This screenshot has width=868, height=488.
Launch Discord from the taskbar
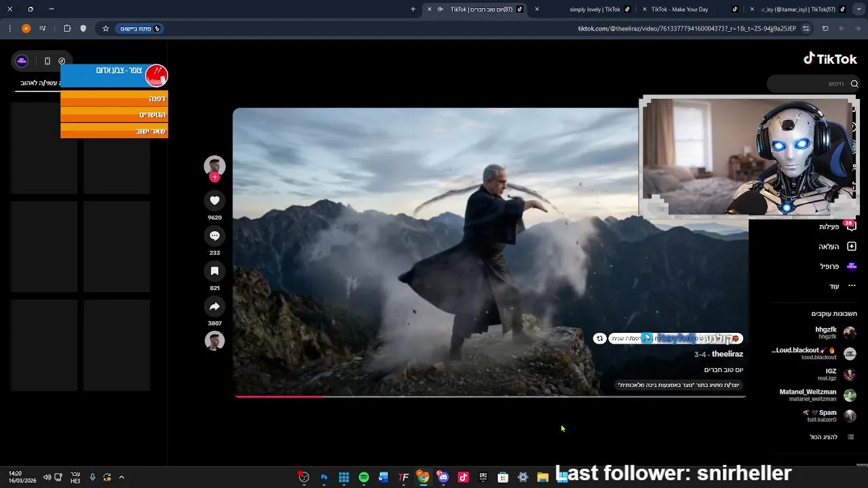(x=443, y=477)
